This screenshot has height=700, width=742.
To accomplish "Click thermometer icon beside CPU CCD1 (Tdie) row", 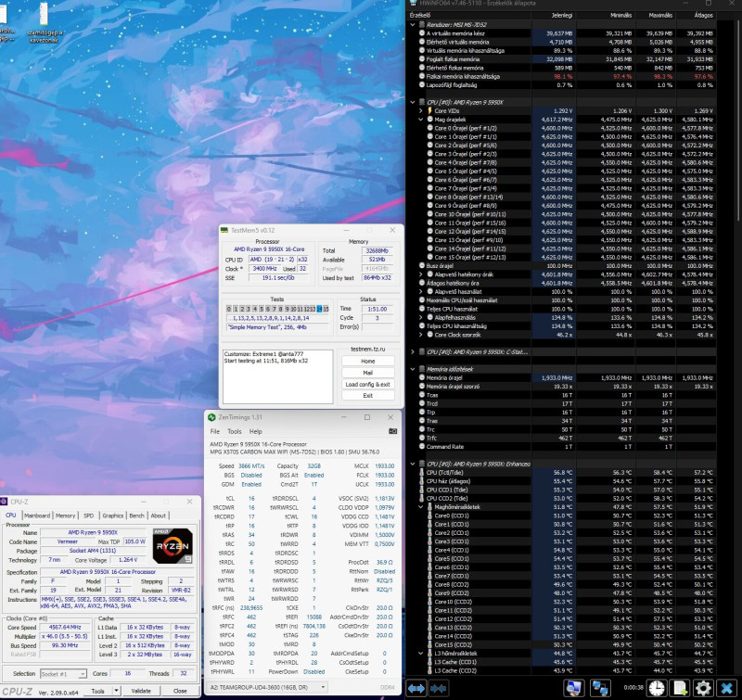I will pyautogui.click(x=422, y=490).
